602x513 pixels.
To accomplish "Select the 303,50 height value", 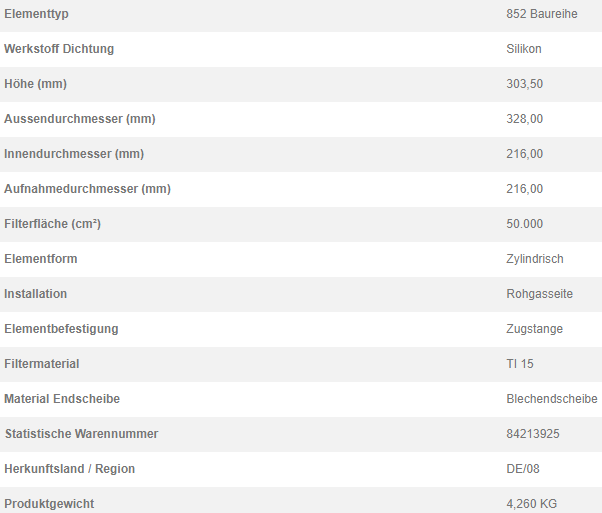I will click(x=524, y=84).
